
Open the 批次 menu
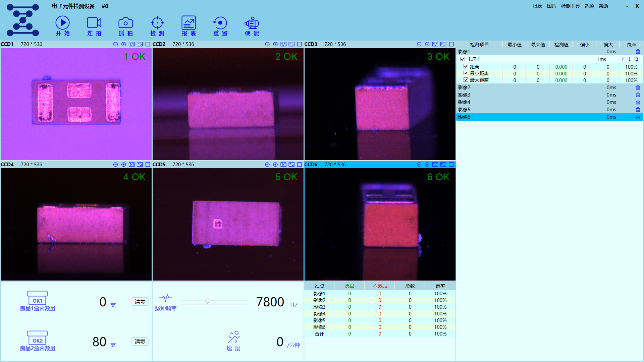coord(537,6)
